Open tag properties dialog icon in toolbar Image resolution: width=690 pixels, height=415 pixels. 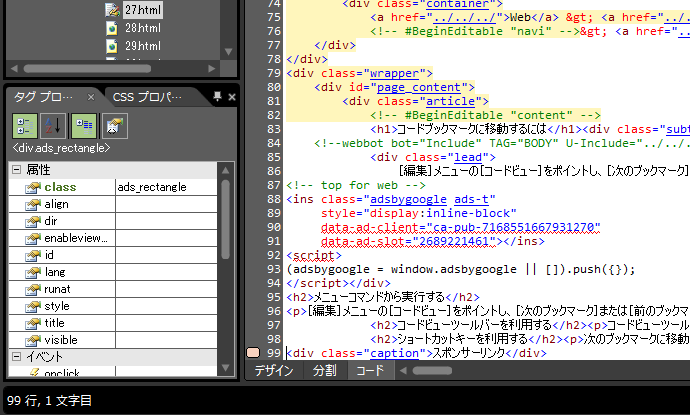coord(114,126)
